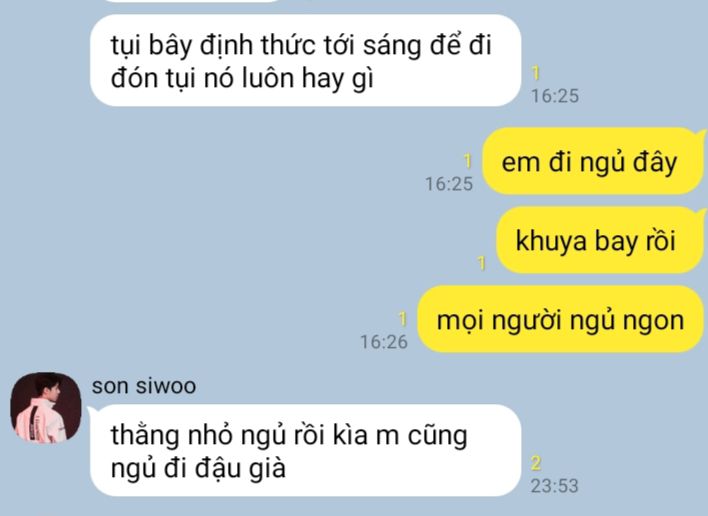
Task: Select the yellow bubble 'khuya bay rồi'
Action: tap(601, 240)
